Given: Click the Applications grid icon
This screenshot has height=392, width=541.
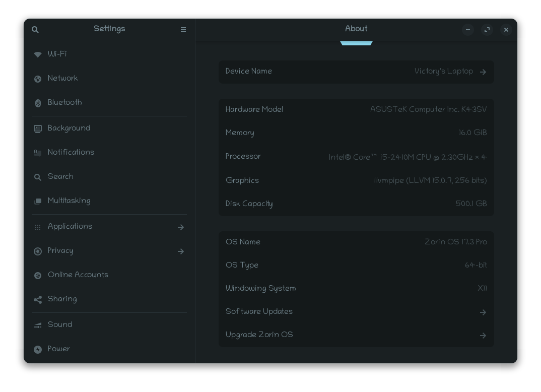Looking at the screenshot, I should click(x=38, y=227).
